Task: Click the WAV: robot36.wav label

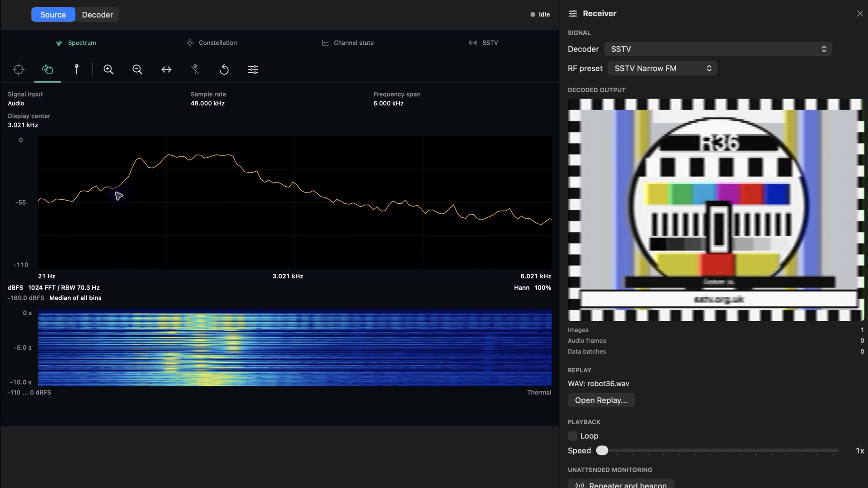Action: point(599,384)
